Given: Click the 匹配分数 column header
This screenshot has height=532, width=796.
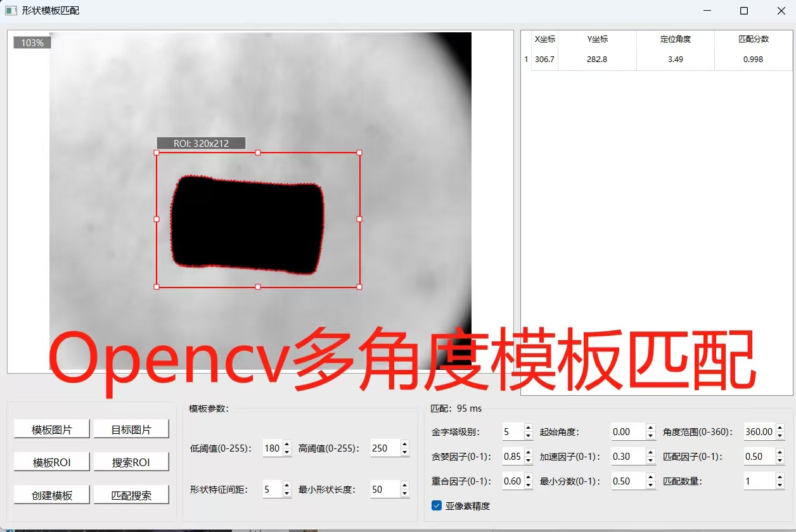Looking at the screenshot, I should [754, 39].
